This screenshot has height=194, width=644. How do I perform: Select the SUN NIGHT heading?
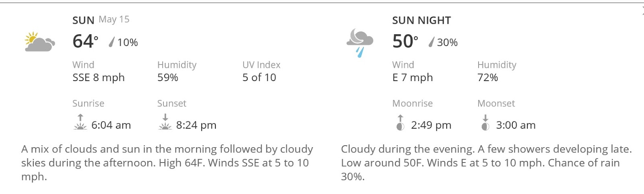pyautogui.click(x=421, y=20)
